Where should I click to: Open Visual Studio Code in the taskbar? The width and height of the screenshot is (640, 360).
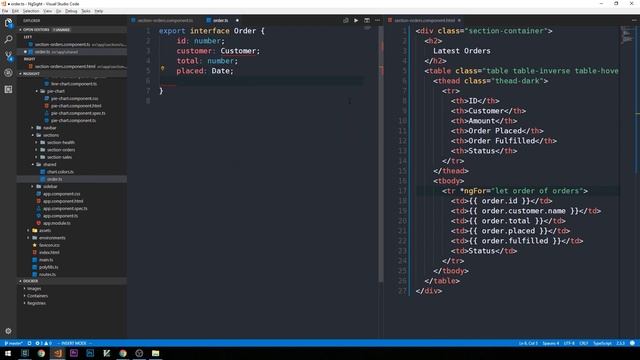click(58, 353)
